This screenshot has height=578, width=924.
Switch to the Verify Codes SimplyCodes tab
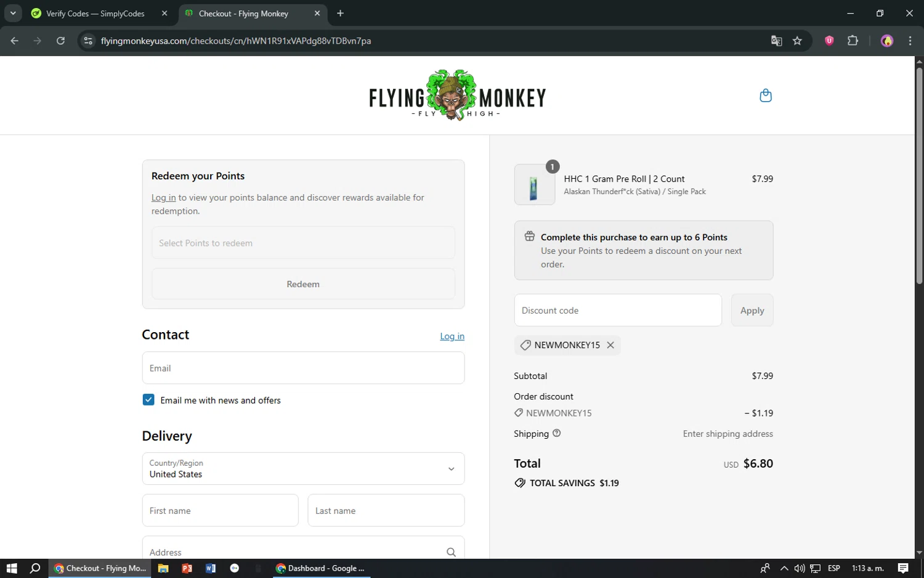(95, 14)
